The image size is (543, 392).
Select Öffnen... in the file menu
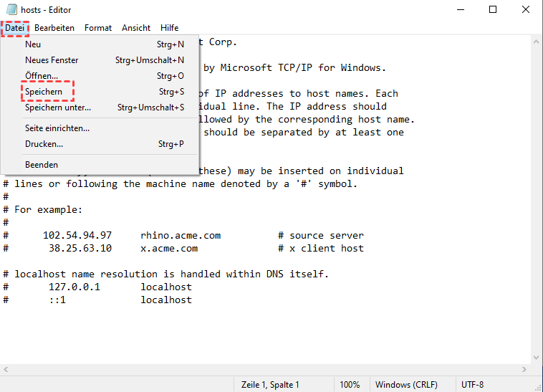click(x=42, y=76)
